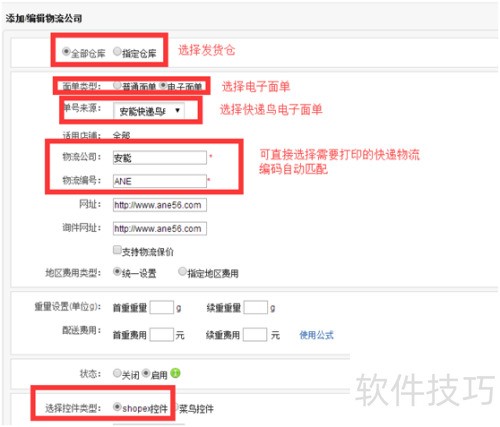Click the 适用店铺 value 全部
This screenshot has height=427, width=500.
pyautogui.click(x=121, y=135)
